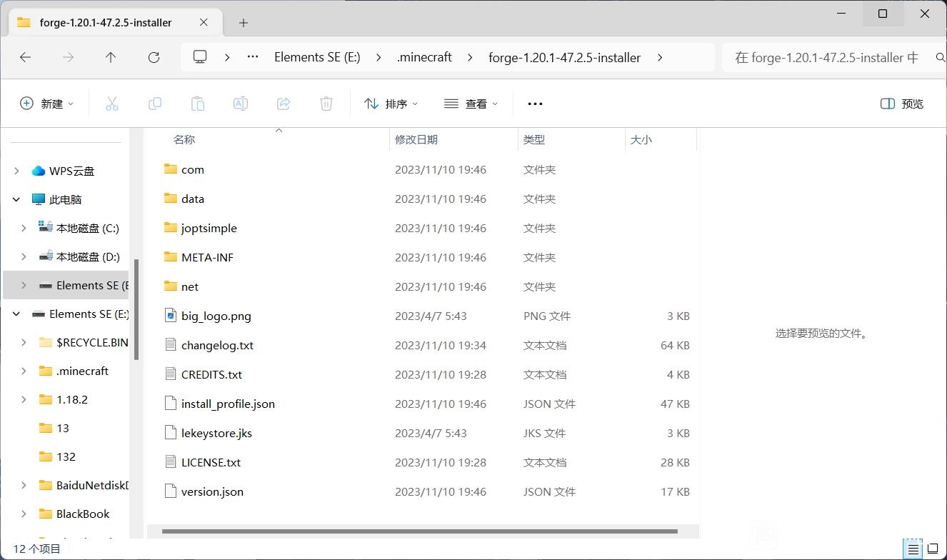The width and height of the screenshot is (947, 560).
Task: Go back with the left arrow
Action: pos(26,57)
